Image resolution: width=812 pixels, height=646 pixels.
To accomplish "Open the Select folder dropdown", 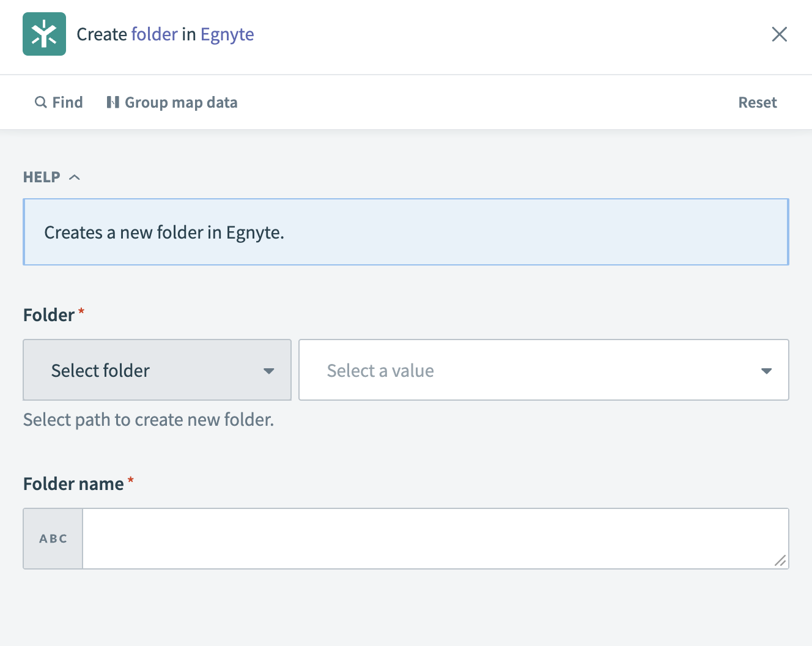I will tap(157, 370).
